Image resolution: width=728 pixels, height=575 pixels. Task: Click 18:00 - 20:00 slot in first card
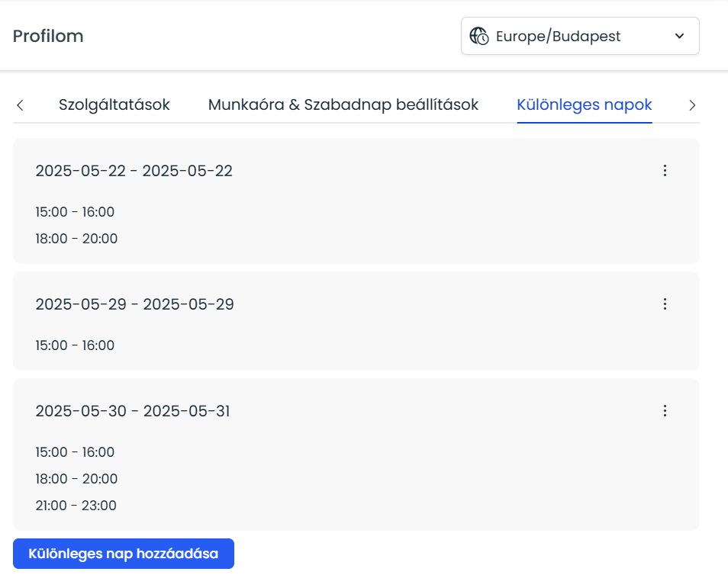[76, 239]
